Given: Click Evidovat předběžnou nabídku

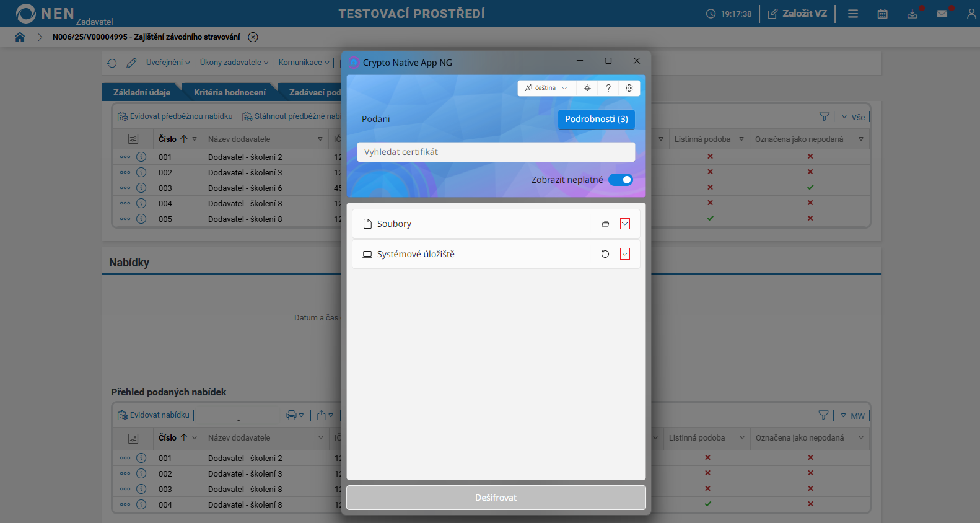Looking at the screenshot, I should (x=175, y=116).
